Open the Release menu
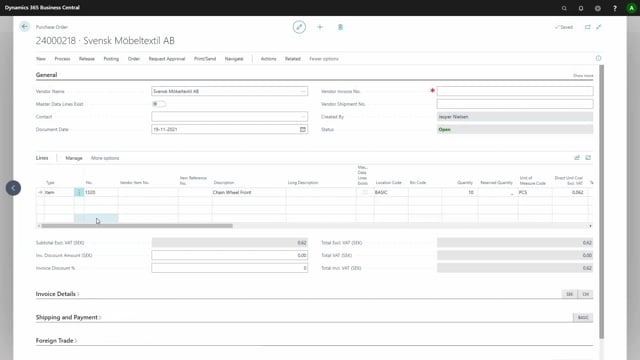 [87, 59]
